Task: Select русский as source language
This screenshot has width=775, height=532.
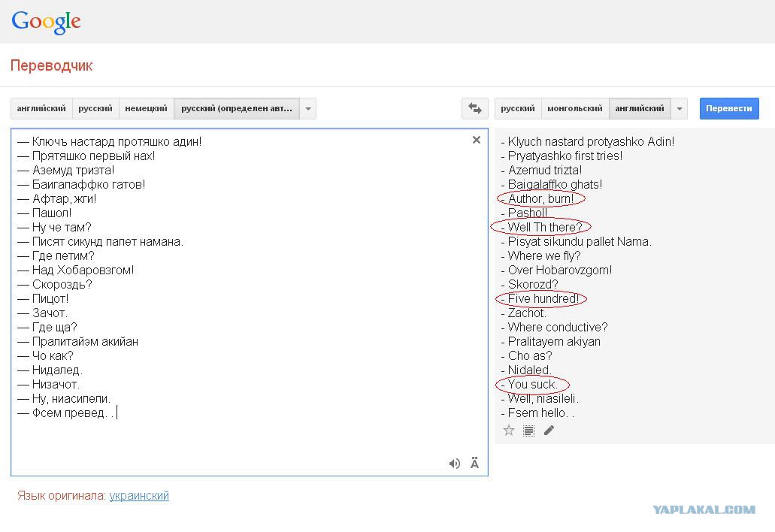Action: 95,108
